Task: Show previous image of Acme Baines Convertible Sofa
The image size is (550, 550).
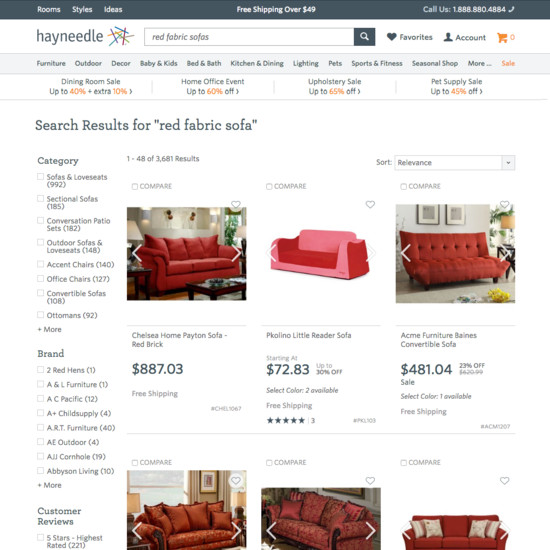Action: (x=405, y=253)
